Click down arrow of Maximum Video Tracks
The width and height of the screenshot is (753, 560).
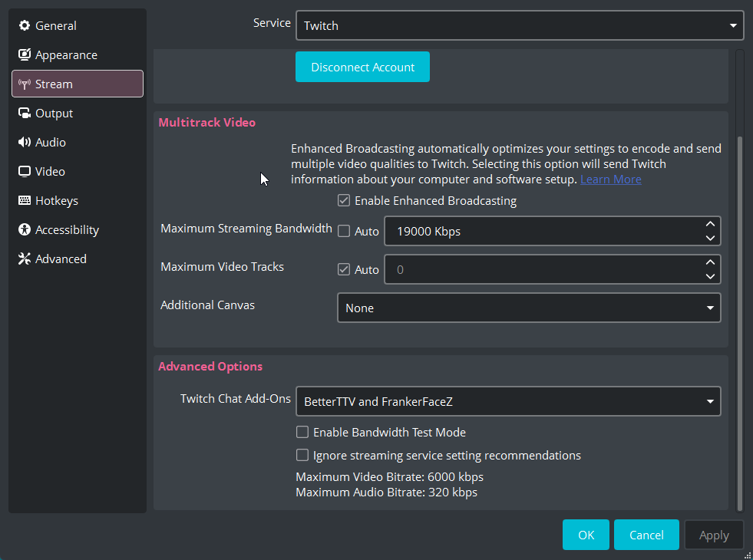[710, 276]
